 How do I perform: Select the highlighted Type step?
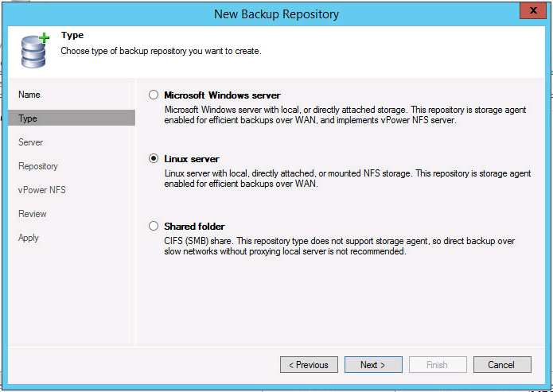29,118
